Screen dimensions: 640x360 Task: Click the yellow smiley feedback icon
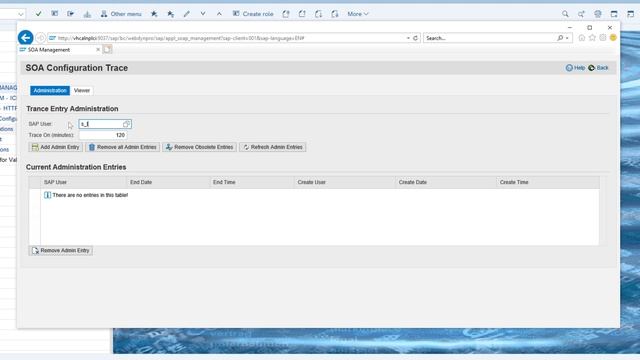coord(613,38)
